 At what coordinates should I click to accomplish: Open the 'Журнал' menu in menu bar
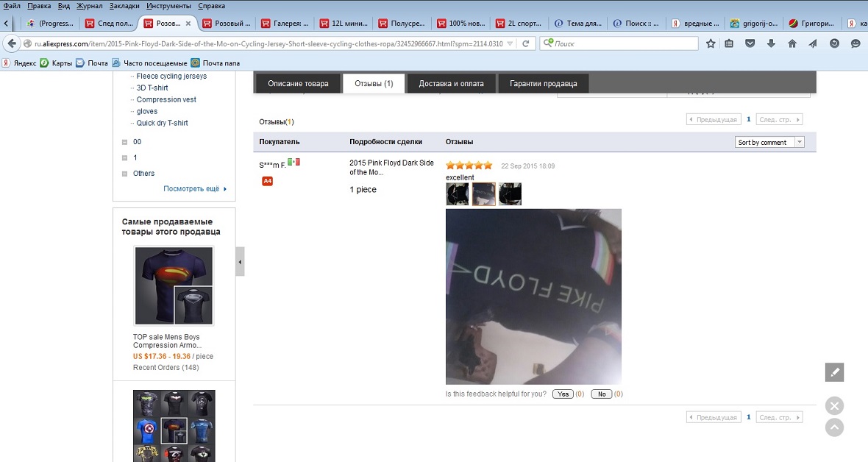pyautogui.click(x=90, y=5)
